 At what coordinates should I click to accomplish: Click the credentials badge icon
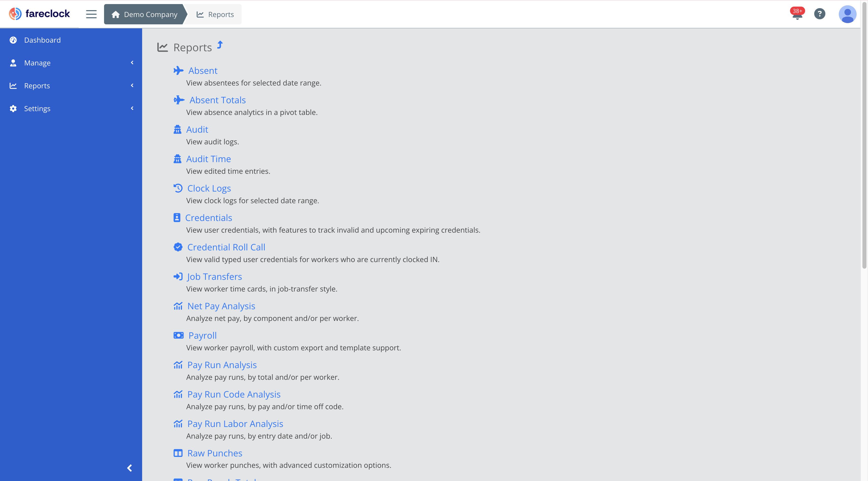pos(178,217)
